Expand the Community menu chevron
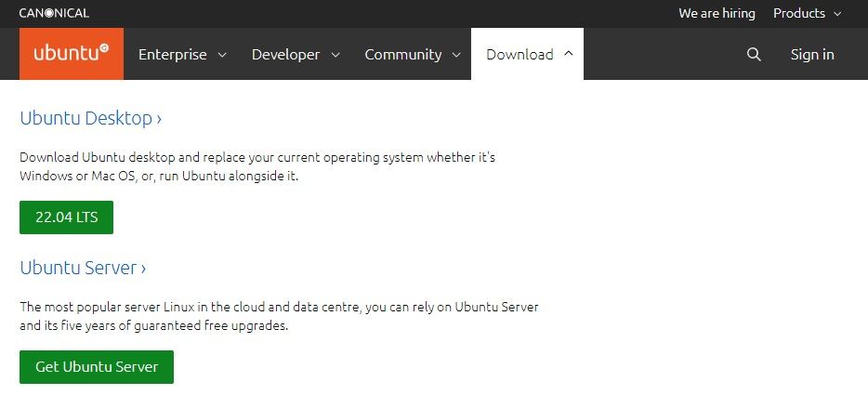Image resolution: width=868 pixels, height=408 pixels. [x=456, y=55]
